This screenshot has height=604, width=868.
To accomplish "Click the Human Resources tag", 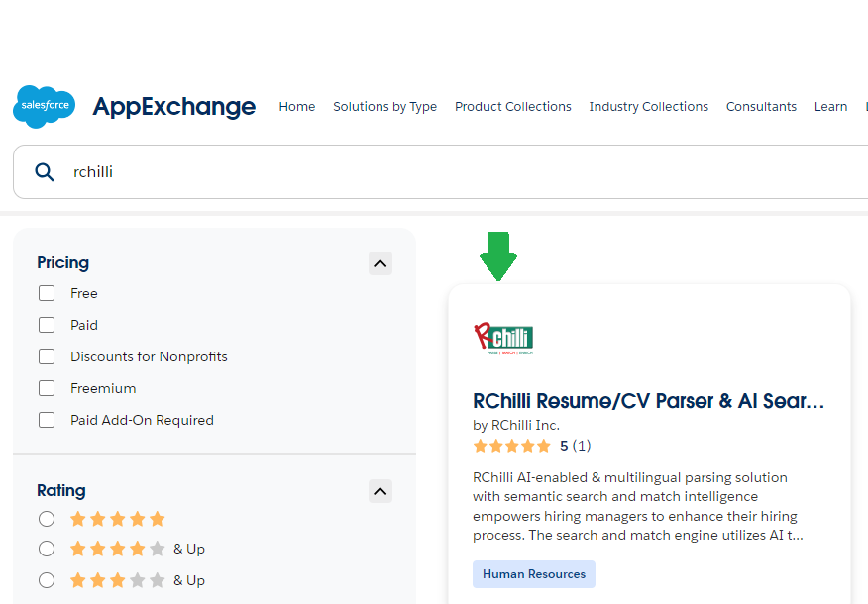I will [x=534, y=574].
